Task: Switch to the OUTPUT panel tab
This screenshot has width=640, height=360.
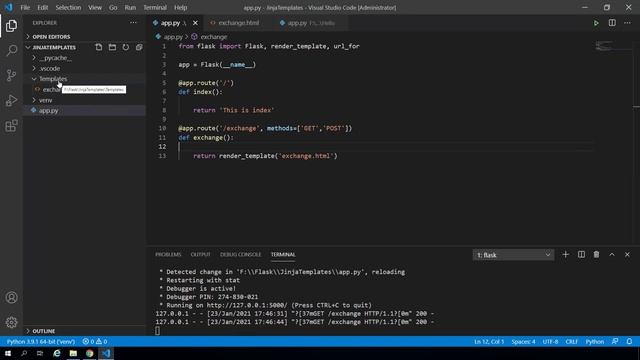Action: click(200, 255)
